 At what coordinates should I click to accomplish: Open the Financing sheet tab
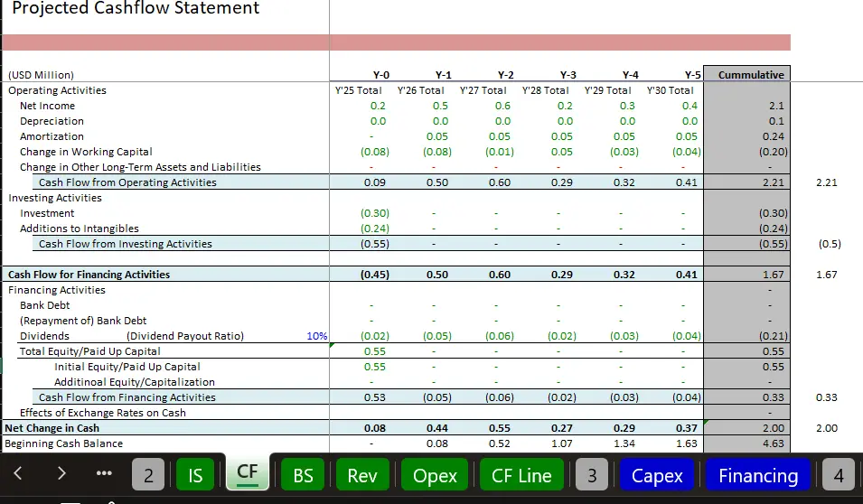click(757, 475)
